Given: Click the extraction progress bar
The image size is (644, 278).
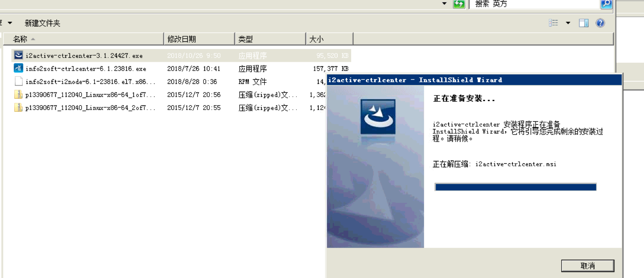Looking at the screenshot, I should [x=516, y=187].
